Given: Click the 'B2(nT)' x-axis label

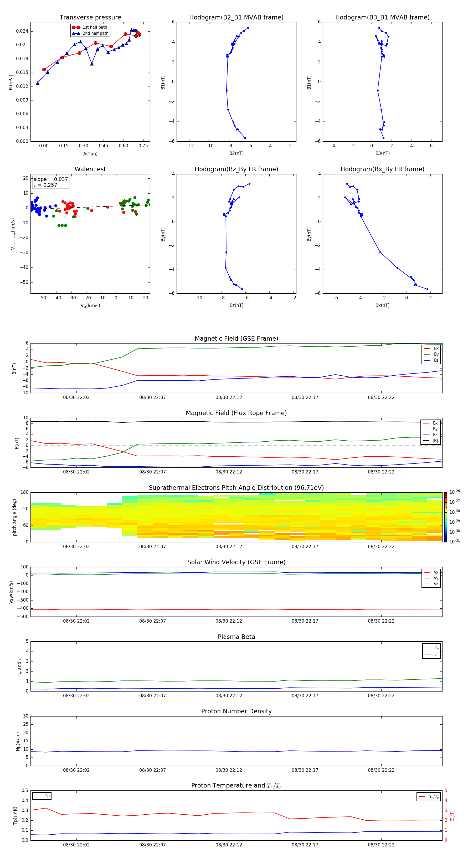Looking at the screenshot, I should click(236, 153).
